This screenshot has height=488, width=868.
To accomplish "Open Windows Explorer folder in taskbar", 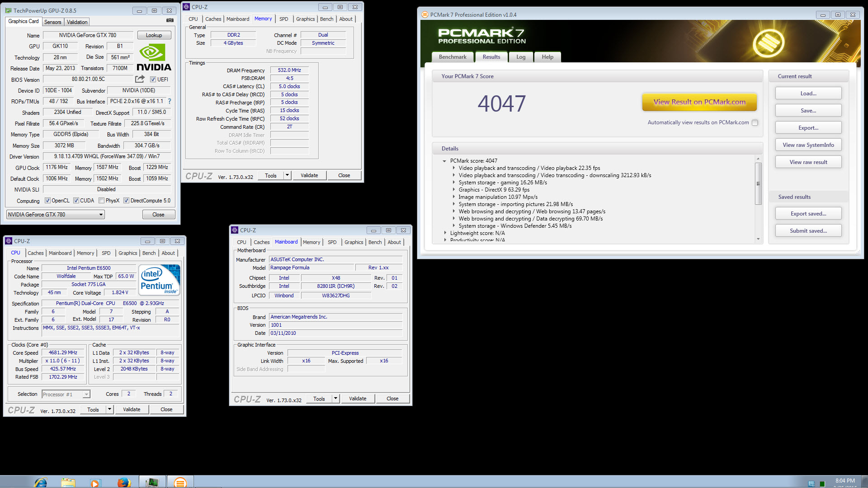I will [68, 482].
